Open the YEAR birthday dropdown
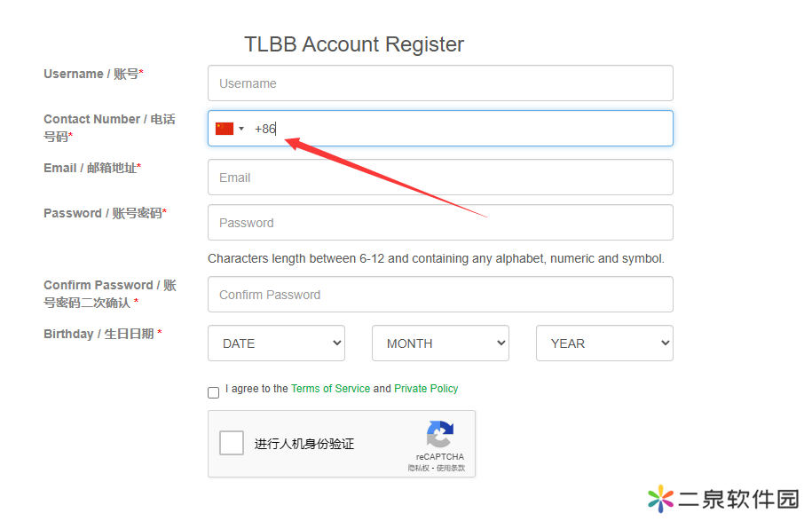The width and height of the screenshot is (812, 521). (604, 343)
